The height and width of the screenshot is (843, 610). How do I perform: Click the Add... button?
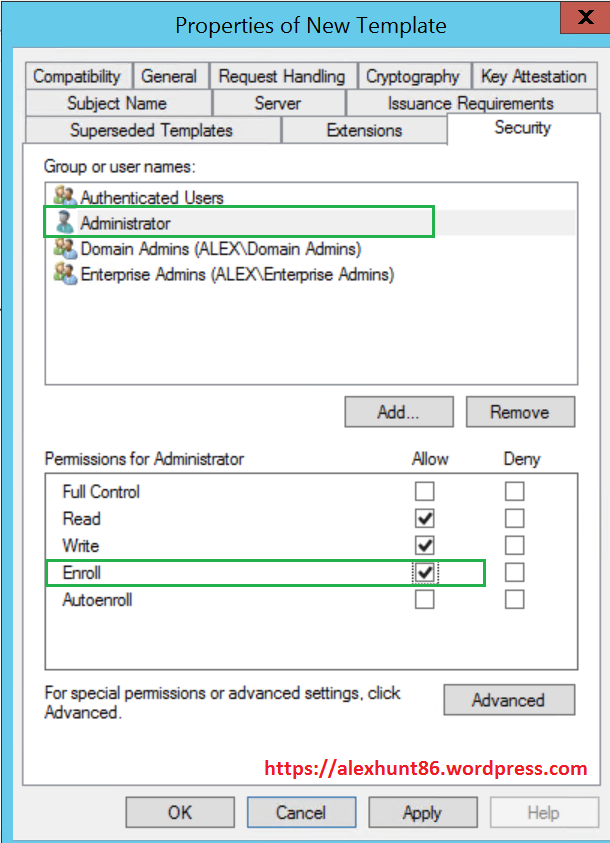tap(398, 412)
